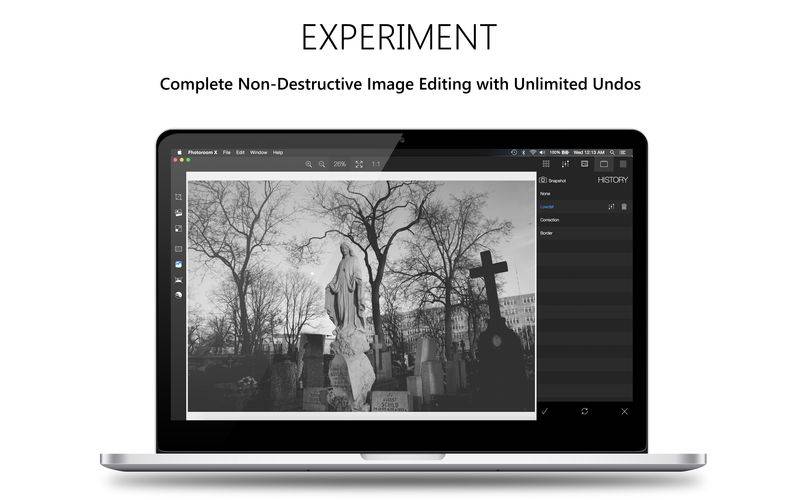The height and width of the screenshot is (500, 800).
Task: Open the adjustments sliders panel icon
Action: 565,164
